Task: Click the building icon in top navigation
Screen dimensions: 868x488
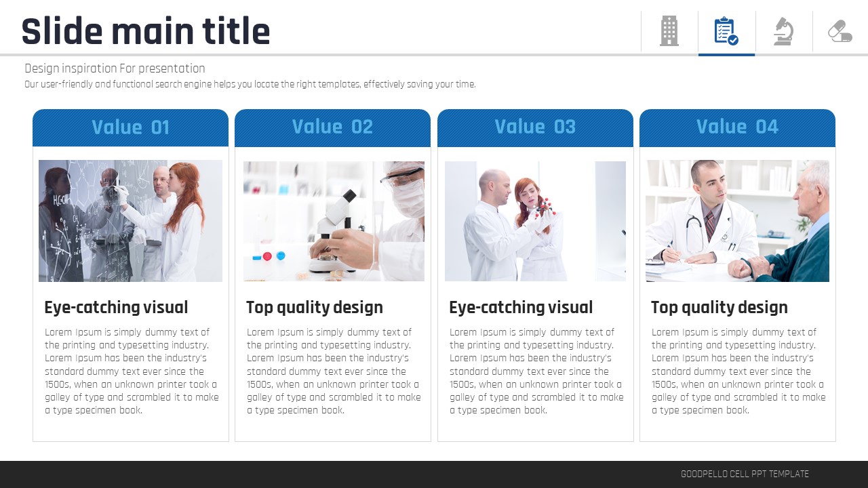Action: click(669, 31)
